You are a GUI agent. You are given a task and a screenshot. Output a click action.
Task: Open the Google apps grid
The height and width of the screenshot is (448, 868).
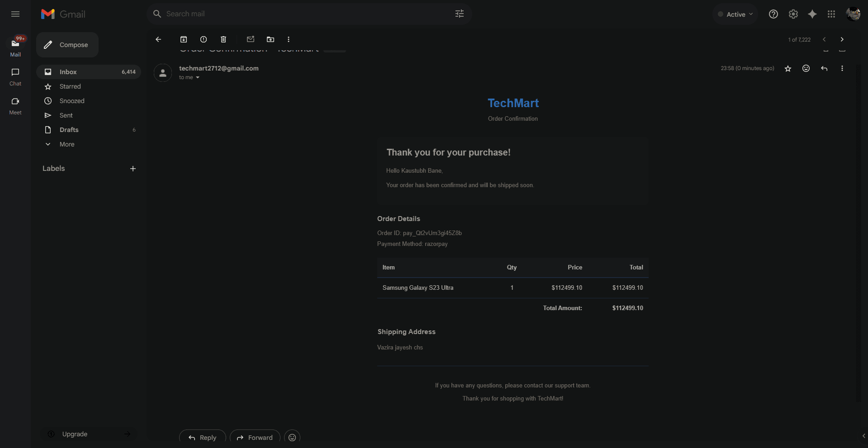[x=831, y=14]
